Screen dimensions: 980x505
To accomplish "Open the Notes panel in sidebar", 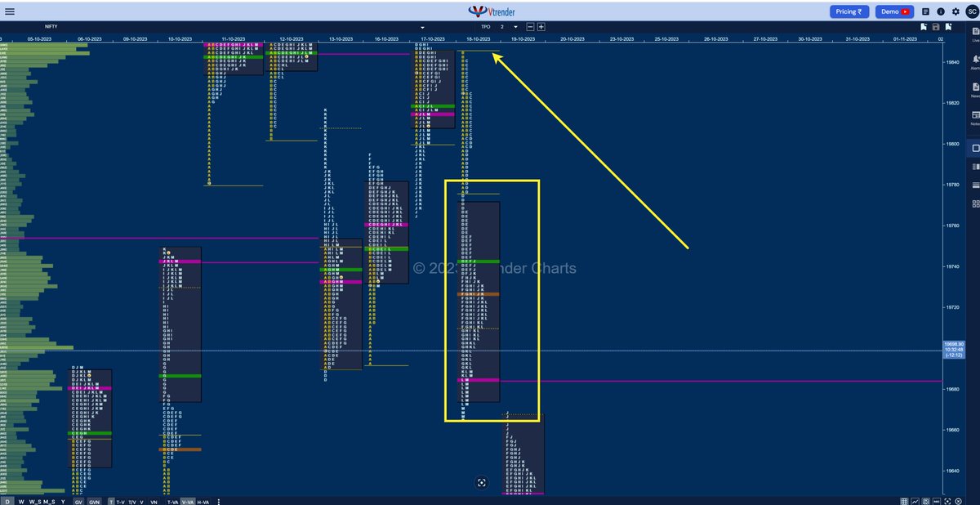I will tap(975, 118).
